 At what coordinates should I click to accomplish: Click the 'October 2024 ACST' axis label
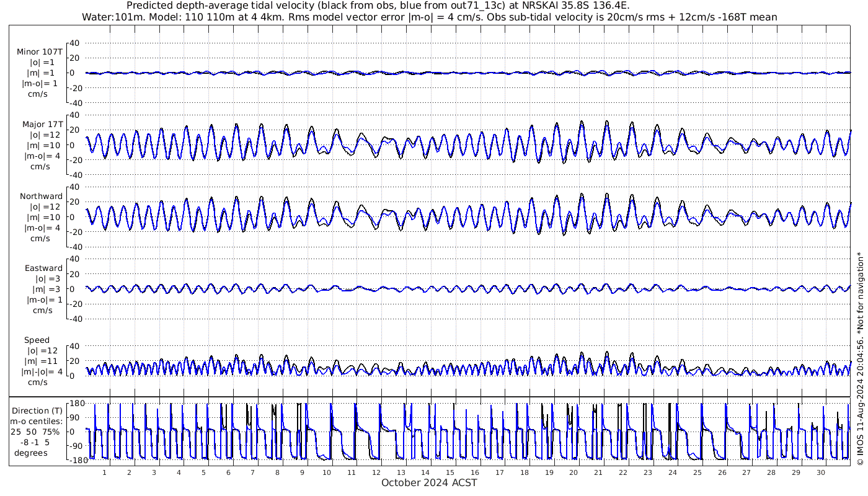(x=429, y=482)
